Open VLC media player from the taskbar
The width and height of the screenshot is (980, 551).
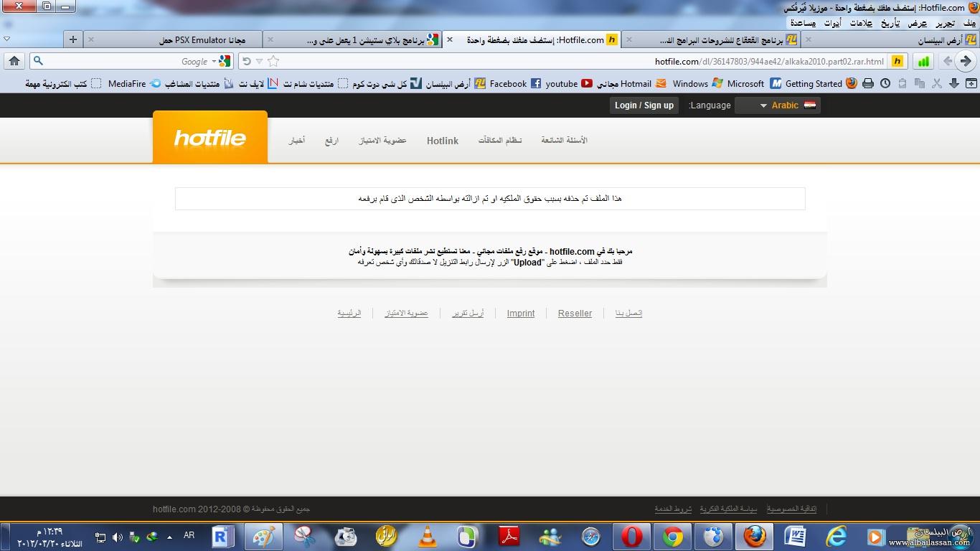tap(428, 536)
